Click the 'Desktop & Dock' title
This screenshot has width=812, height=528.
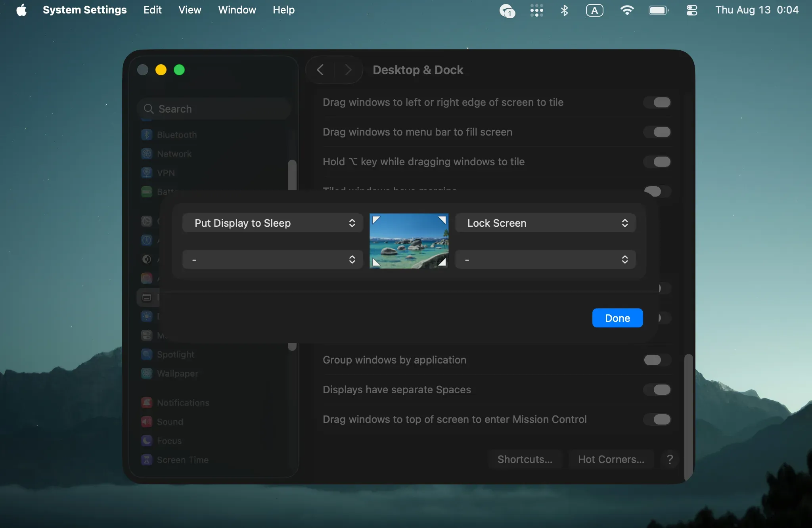pyautogui.click(x=418, y=70)
